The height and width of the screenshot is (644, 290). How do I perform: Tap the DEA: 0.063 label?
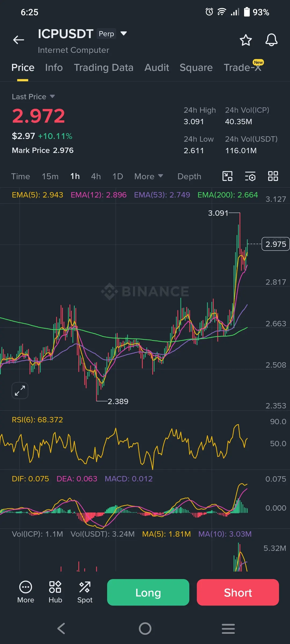(77, 479)
